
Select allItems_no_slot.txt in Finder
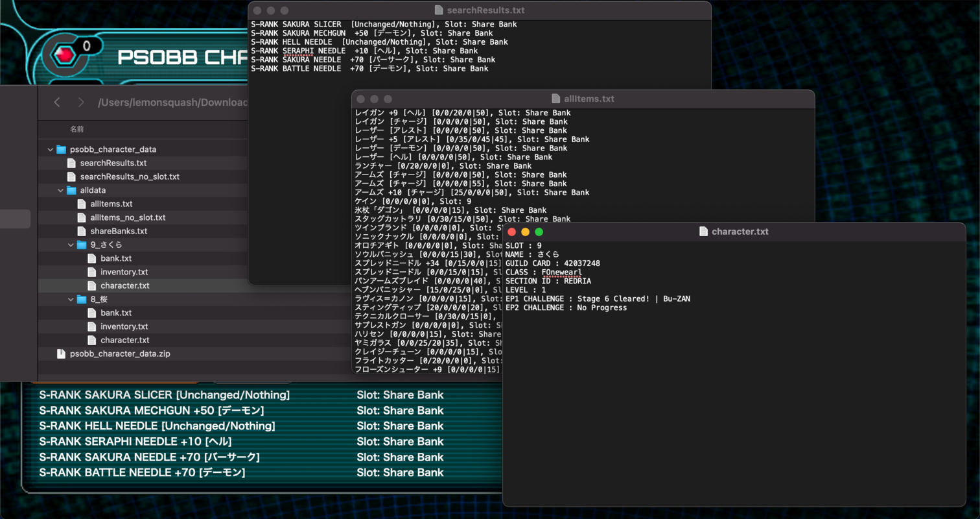click(x=128, y=217)
